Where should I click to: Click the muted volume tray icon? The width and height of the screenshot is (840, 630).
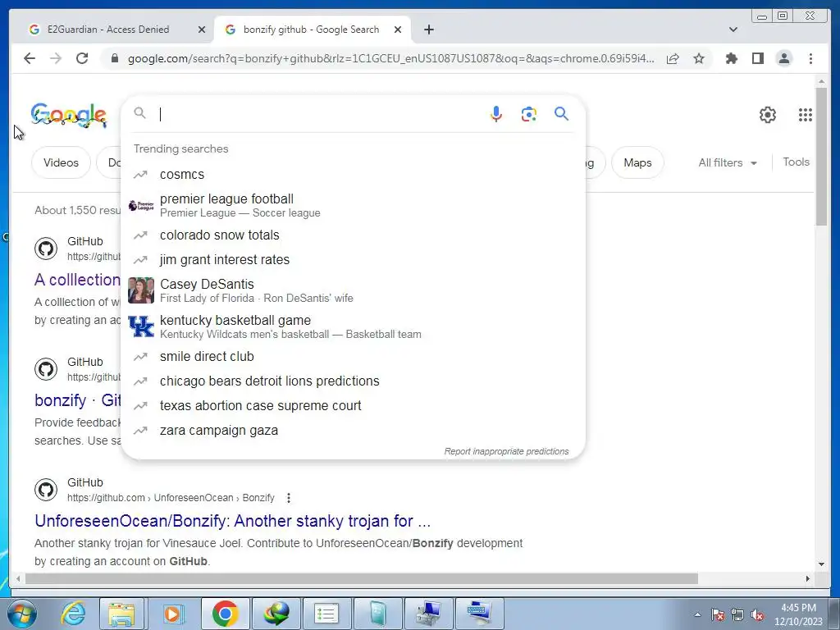757,615
